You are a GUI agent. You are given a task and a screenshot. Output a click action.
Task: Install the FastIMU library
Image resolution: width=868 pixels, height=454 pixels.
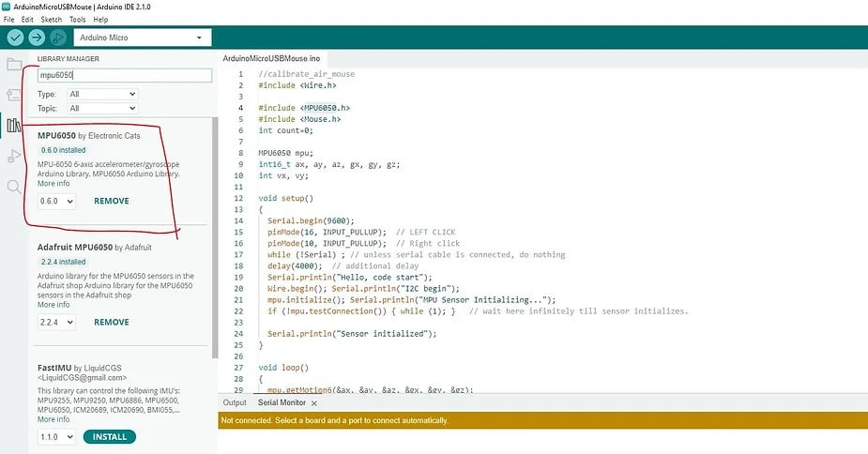pyautogui.click(x=110, y=437)
